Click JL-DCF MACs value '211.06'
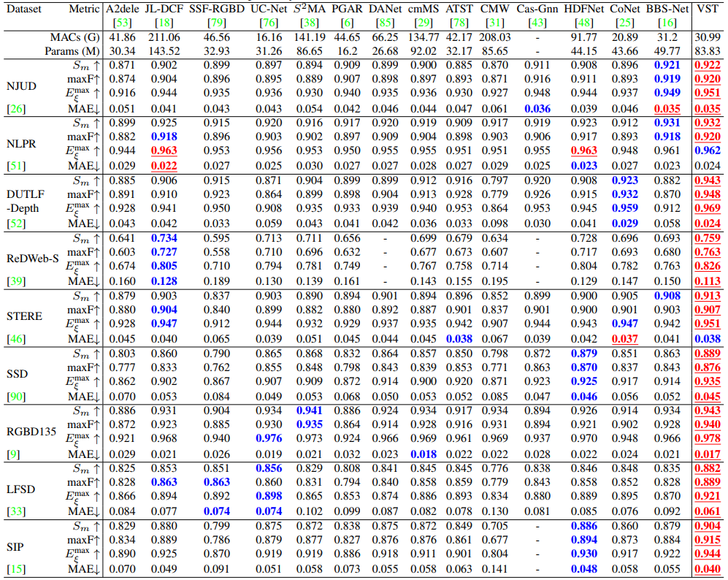This screenshot has height=580, width=728. (x=164, y=37)
